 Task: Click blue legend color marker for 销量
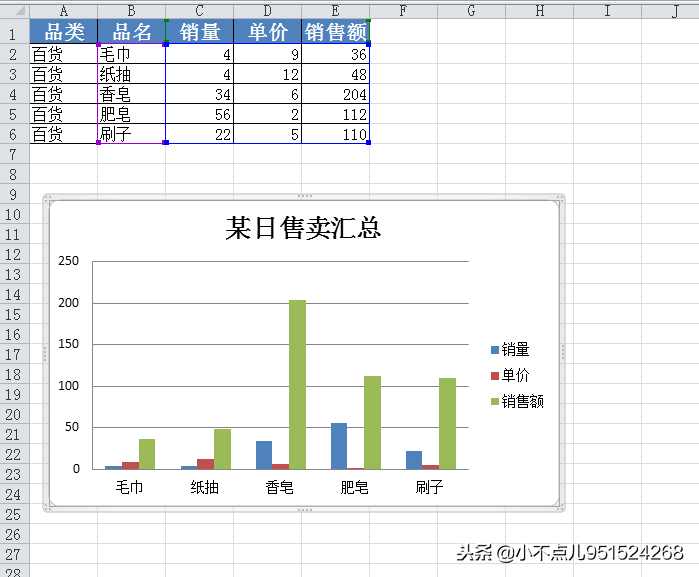click(494, 350)
